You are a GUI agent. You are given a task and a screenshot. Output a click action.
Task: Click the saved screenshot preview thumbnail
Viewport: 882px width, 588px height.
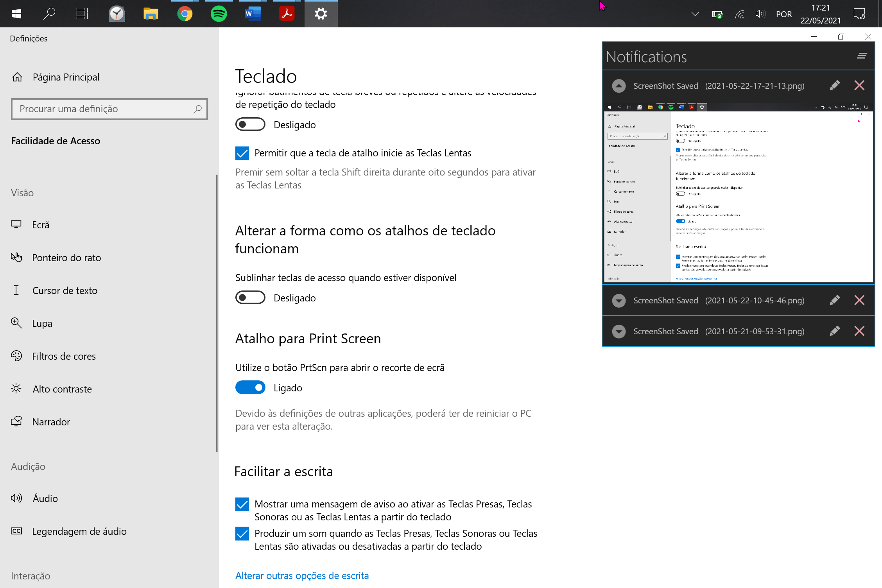click(x=738, y=193)
